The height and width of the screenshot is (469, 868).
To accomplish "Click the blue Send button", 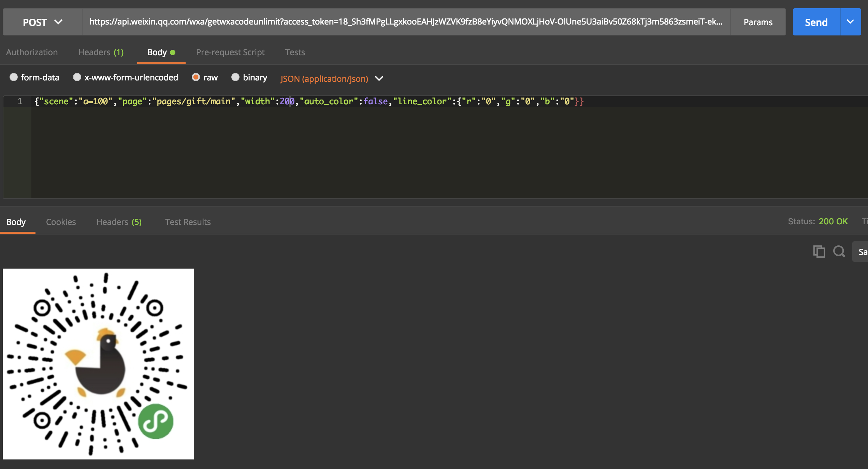I will pos(816,22).
